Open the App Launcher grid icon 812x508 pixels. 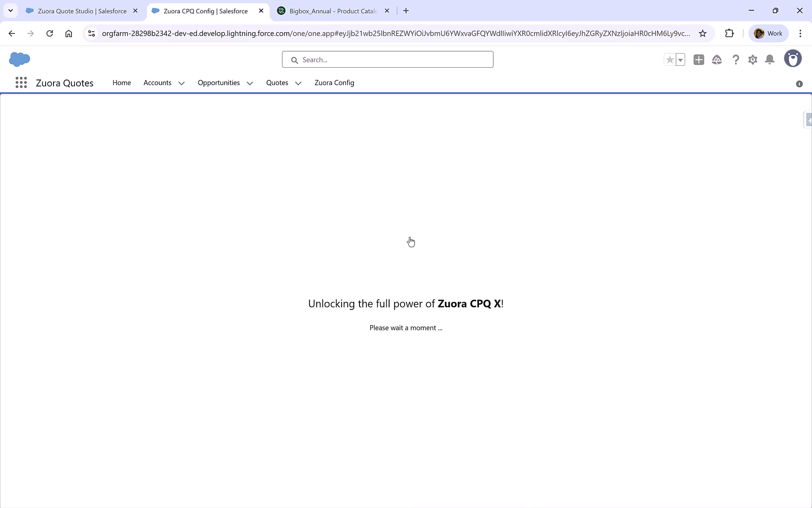[x=21, y=82]
